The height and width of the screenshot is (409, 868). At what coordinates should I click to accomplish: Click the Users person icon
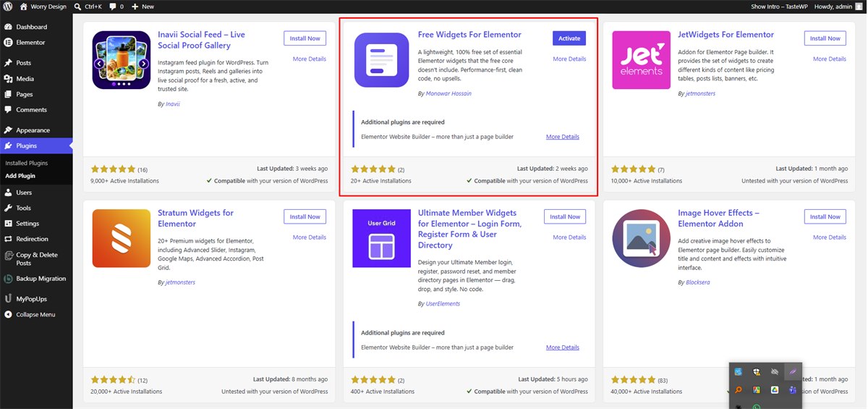click(x=8, y=193)
